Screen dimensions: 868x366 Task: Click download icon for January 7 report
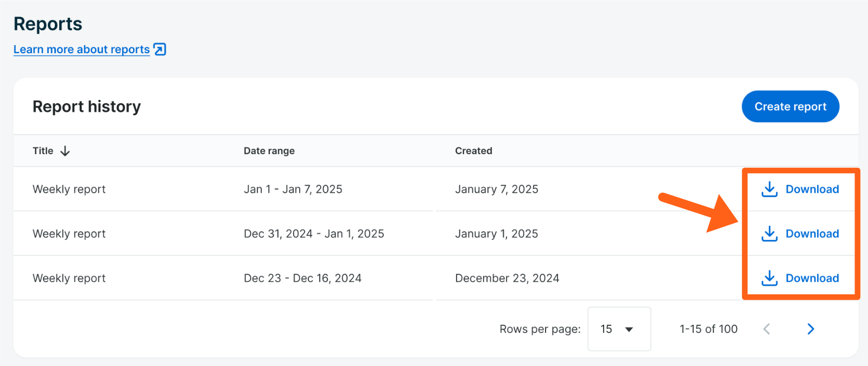coord(769,189)
